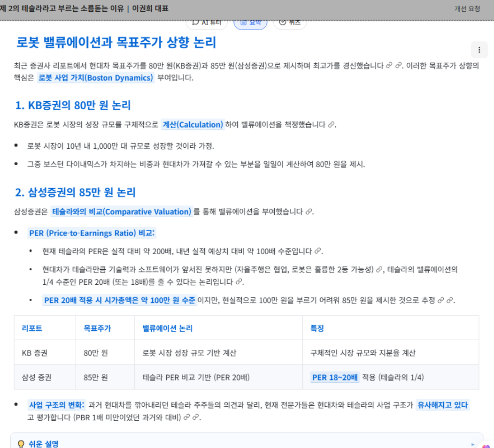
Task: Open the '퀴즈' tab
Action: click(x=290, y=22)
